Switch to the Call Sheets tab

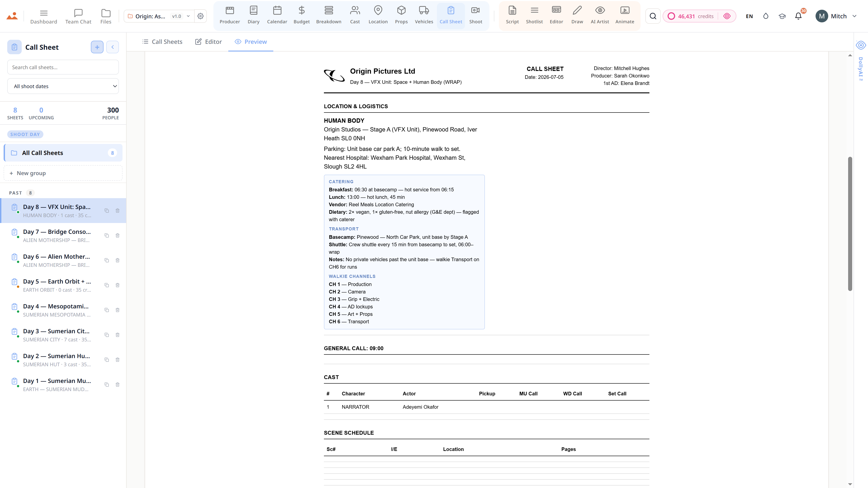click(x=163, y=42)
